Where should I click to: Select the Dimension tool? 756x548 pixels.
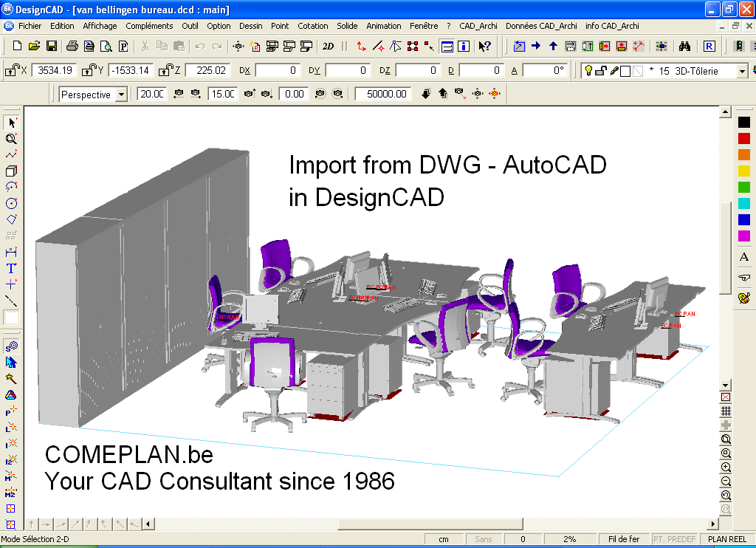click(11, 252)
